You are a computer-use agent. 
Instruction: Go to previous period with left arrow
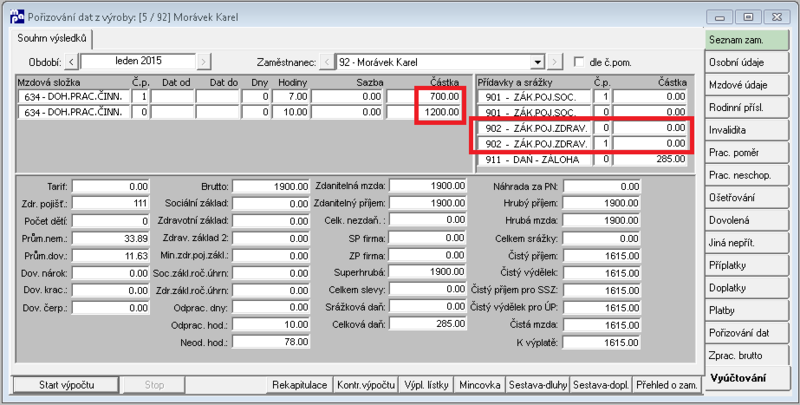(71, 62)
